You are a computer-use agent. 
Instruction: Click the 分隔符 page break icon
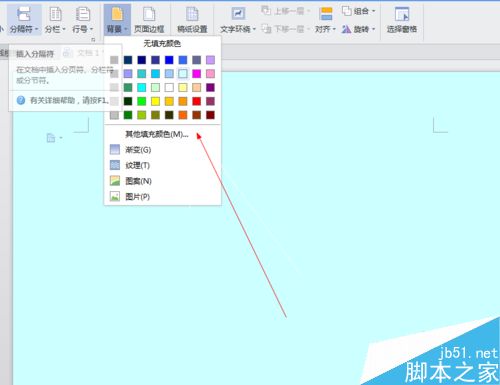24,14
